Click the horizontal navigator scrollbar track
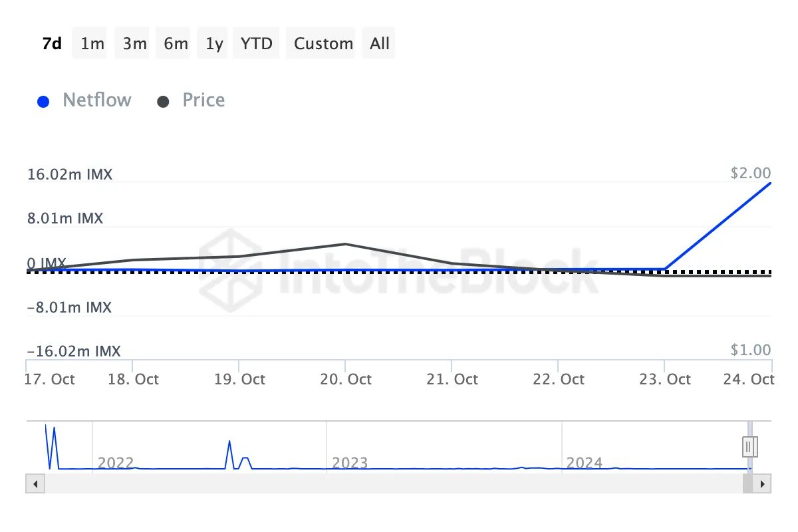The image size is (798, 532). click(399, 483)
